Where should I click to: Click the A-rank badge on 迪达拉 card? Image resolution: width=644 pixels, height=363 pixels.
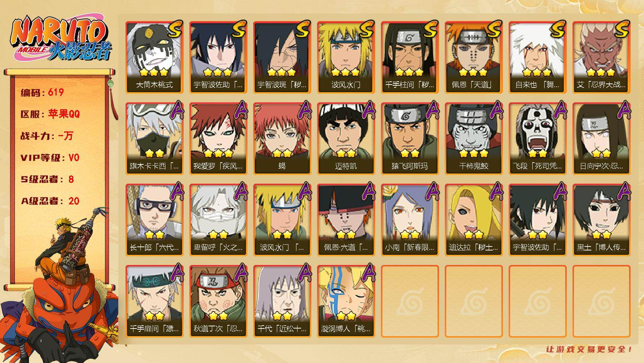[495, 191]
